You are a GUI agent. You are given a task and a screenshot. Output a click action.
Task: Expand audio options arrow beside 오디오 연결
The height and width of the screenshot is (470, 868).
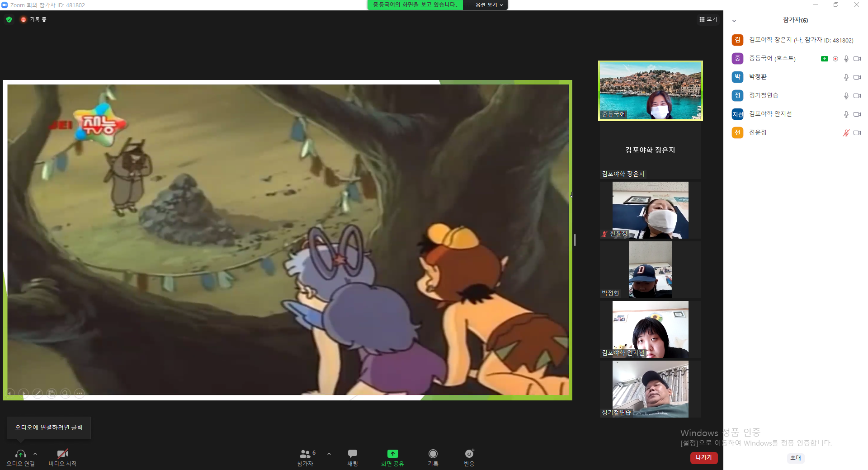pyautogui.click(x=35, y=454)
